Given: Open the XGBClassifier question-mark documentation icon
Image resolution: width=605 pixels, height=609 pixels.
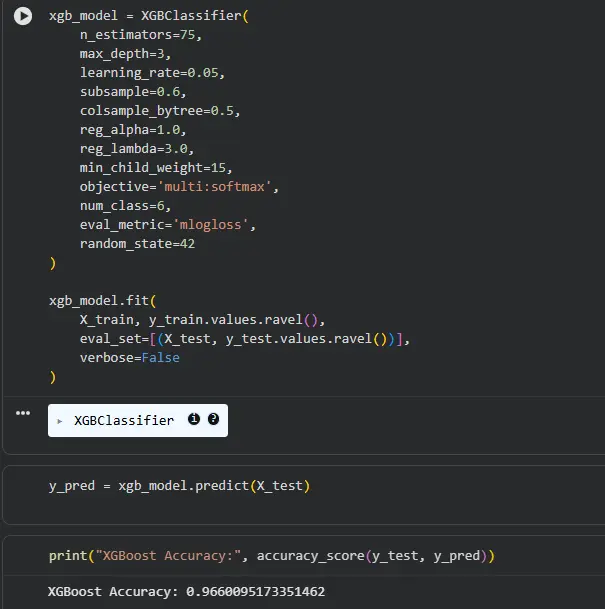Looking at the screenshot, I should point(213,419).
